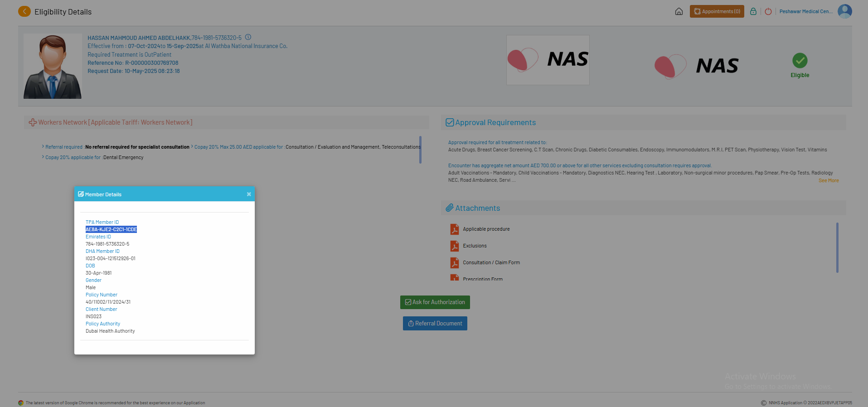The height and width of the screenshot is (407, 868).
Task: Expand Copay 20% Max 25.00 AED rule
Action: coord(192,146)
